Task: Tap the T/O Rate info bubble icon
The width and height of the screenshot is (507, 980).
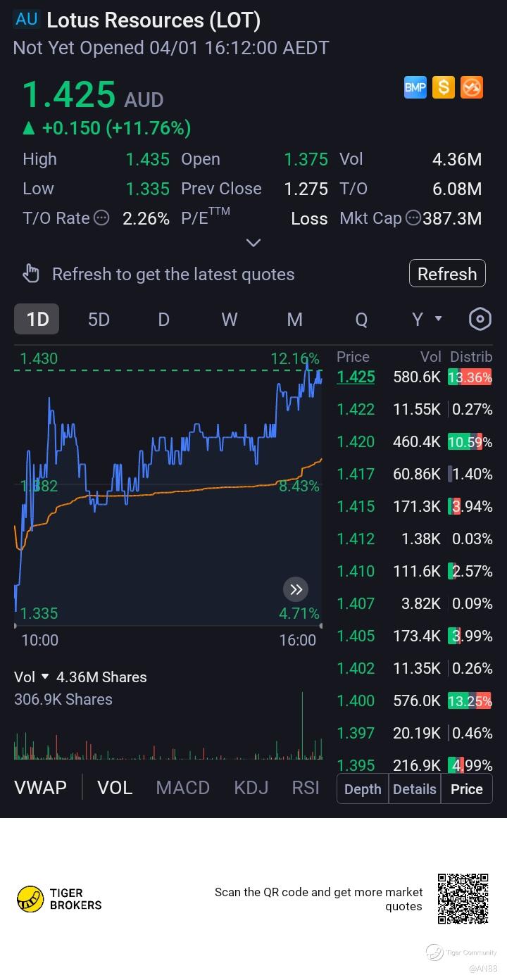Action: click(101, 218)
